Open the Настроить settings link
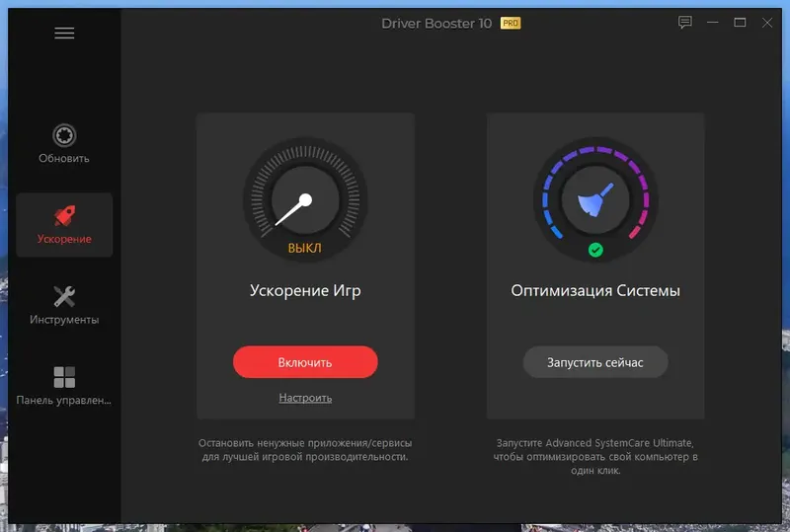The width and height of the screenshot is (790, 532). tap(305, 398)
